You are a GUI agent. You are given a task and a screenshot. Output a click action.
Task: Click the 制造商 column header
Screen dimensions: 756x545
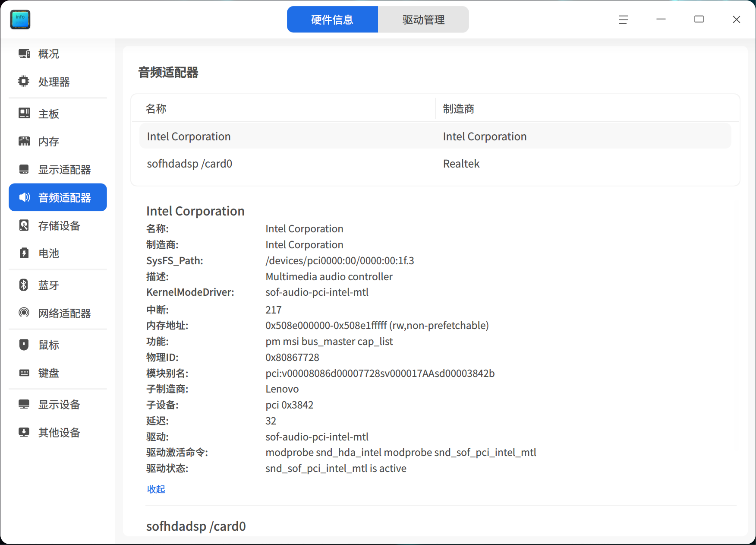(x=458, y=108)
